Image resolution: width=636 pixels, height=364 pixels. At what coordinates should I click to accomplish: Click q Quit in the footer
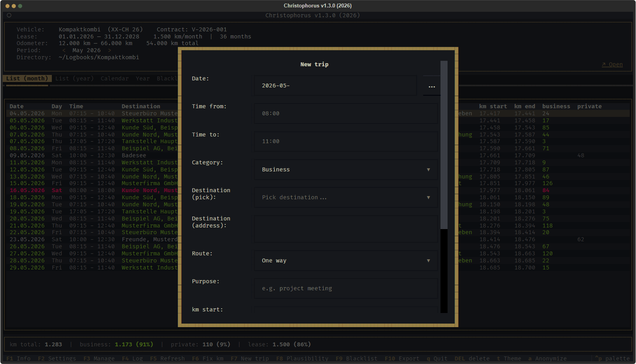tap(437, 359)
